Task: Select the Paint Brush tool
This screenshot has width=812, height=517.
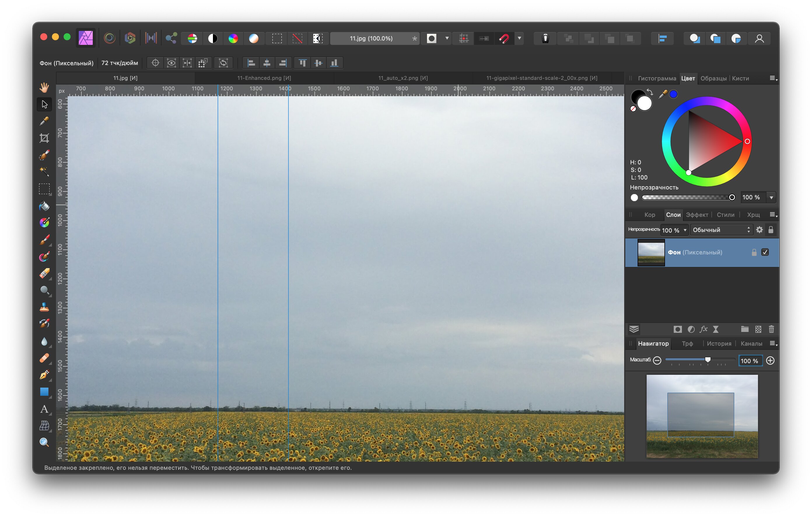Action: (x=44, y=239)
